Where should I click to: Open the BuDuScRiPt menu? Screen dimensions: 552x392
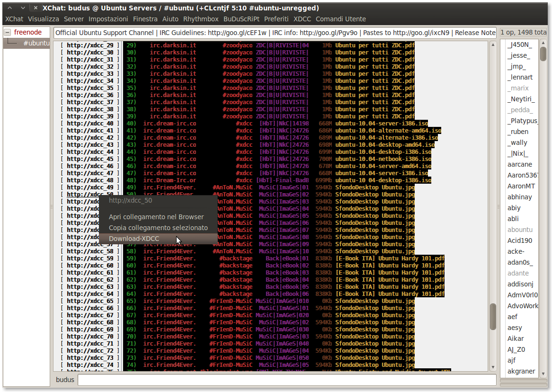click(x=241, y=19)
